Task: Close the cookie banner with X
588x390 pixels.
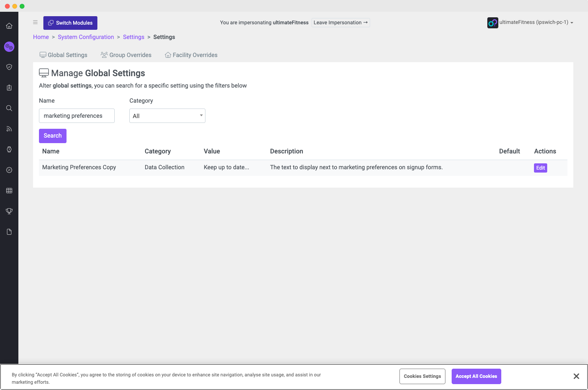Action: click(x=576, y=376)
